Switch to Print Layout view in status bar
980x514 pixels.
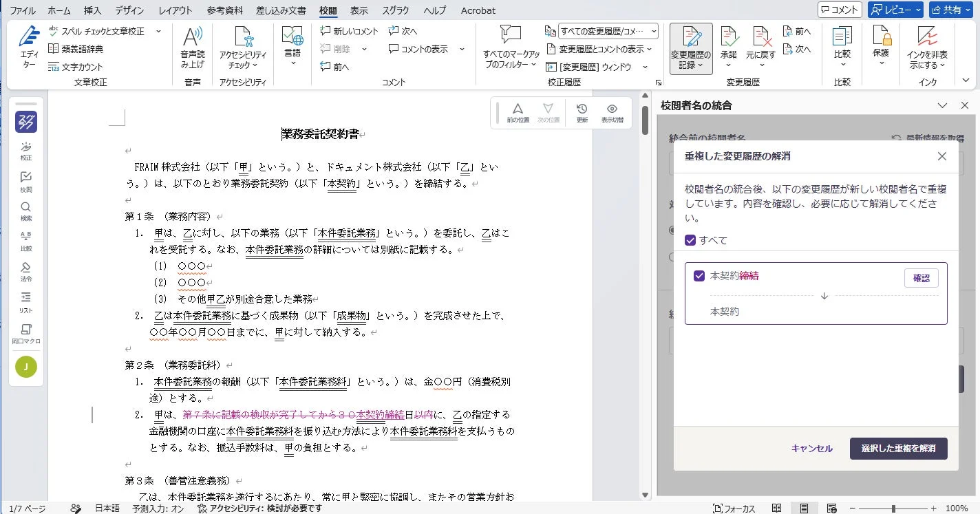click(803, 508)
